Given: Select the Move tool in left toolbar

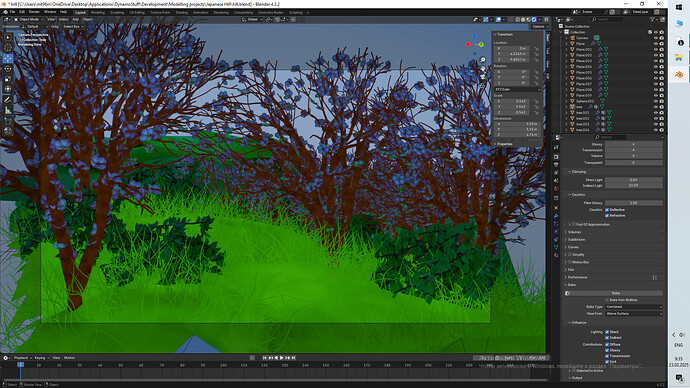Looking at the screenshot, I should point(8,58).
